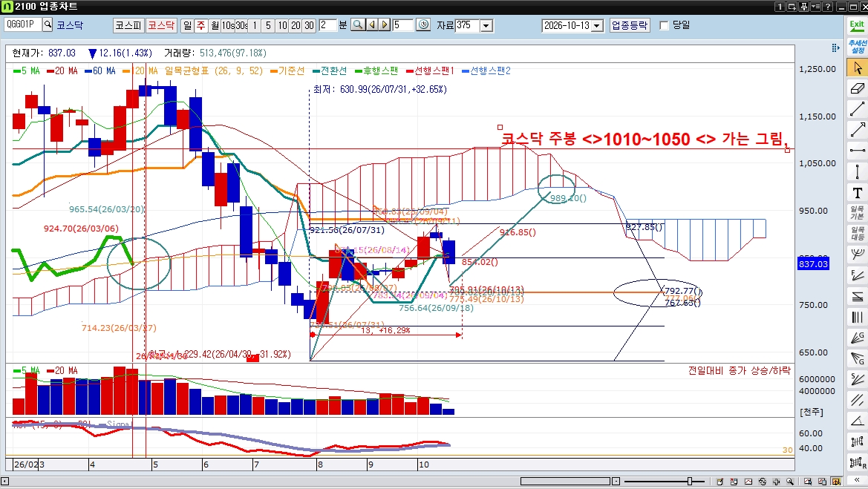Pick the parallel channel lines tool

[858, 400]
